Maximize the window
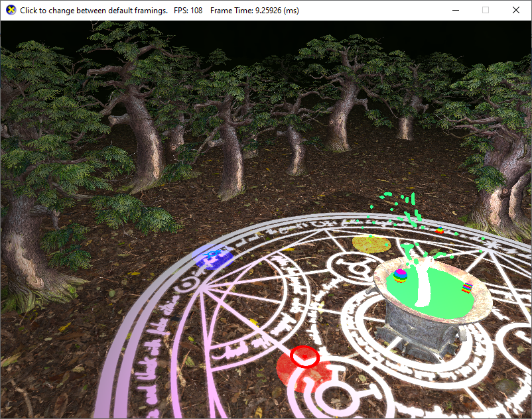This screenshot has width=532, height=419. (x=486, y=10)
